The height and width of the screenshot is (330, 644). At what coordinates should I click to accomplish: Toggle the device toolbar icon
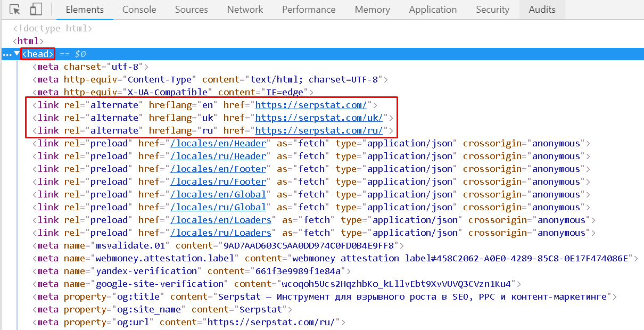coord(36,10)
